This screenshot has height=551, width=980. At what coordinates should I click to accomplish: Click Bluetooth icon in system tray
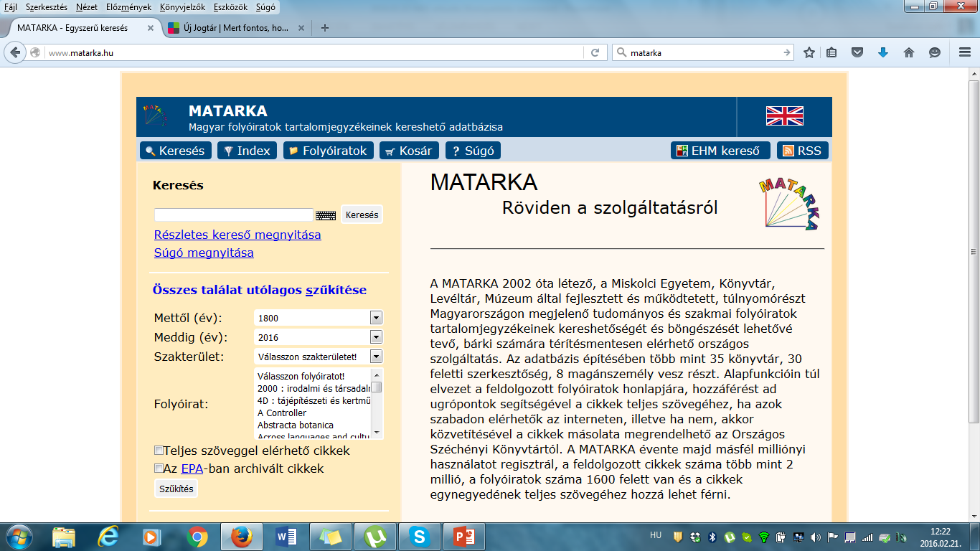pyautogui.click(x=712, y=537)
